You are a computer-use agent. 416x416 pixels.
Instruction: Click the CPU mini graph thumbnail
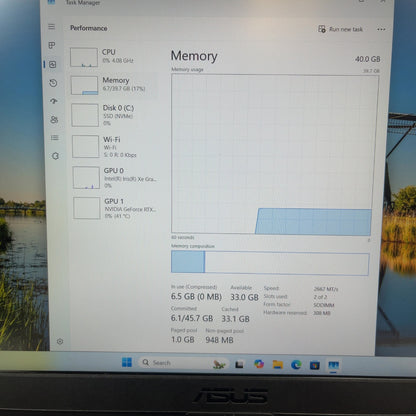(84, 57)
